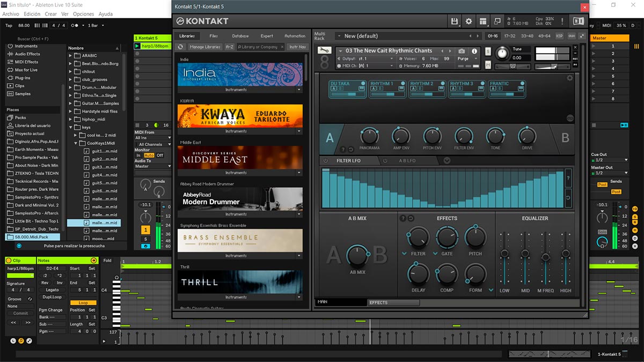Adjust the AB MIX knob

point(357,256)
